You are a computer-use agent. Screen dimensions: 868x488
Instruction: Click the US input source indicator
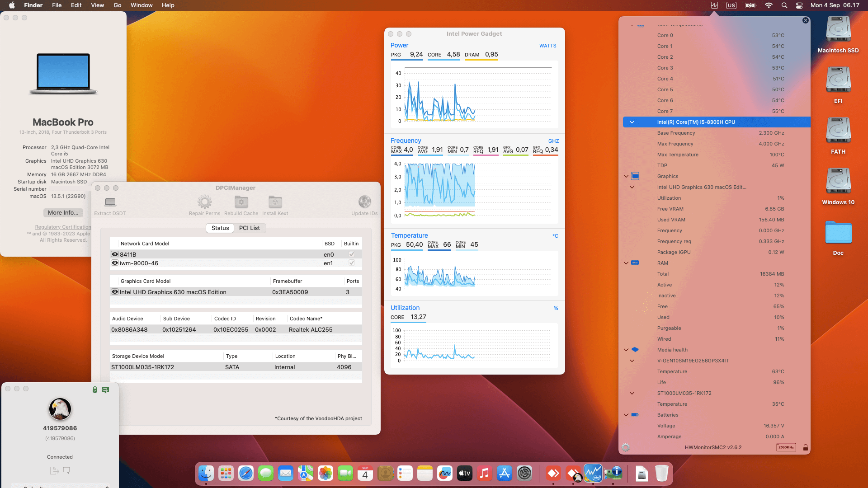point(731,5)
